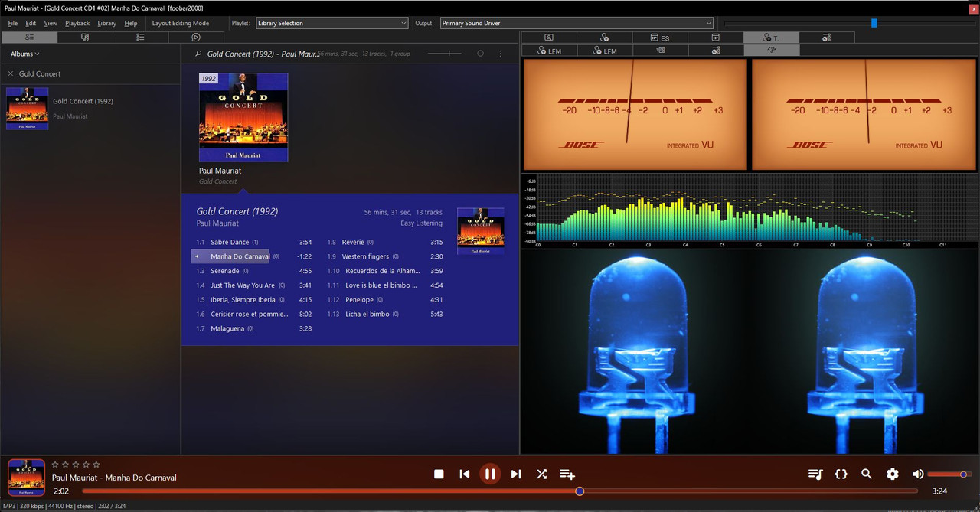Mute audio with the speaker icon
Viewport: 980px width, 512px height.
(918, 474)
